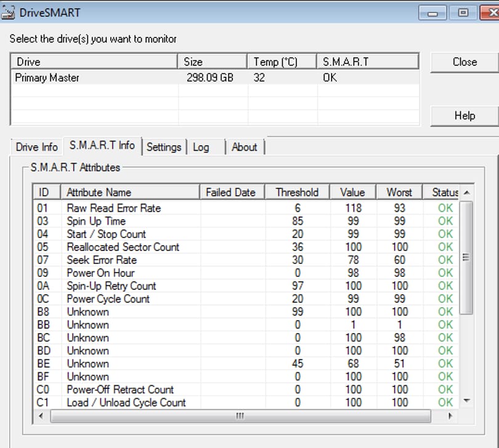
Task: Click the horizontal scrollbar thumb
Action: pyautogui.click(x=241, y=416)
